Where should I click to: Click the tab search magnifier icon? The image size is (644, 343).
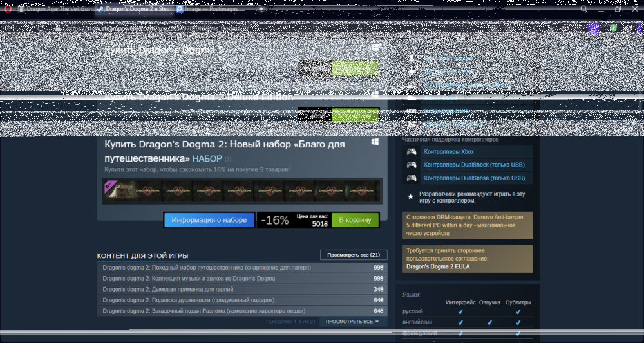pos(584,8)
